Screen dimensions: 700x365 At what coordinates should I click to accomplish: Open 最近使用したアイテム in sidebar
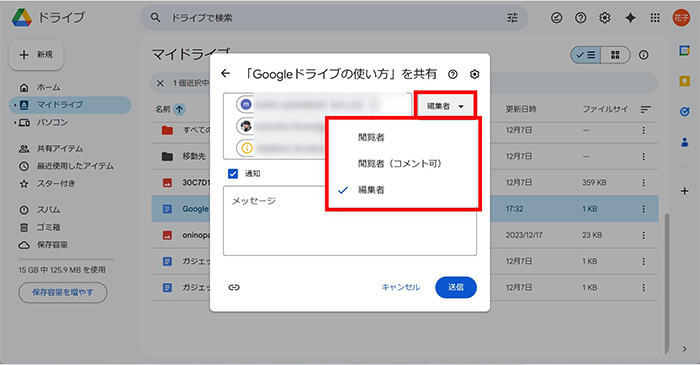[x=67, y=166]
